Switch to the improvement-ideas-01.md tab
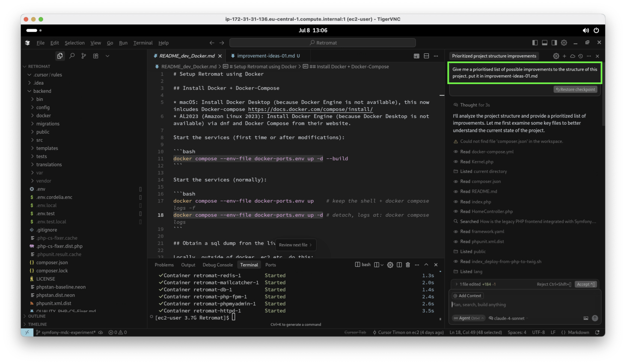This screenshot has width=626, height=364. (265, 56)
